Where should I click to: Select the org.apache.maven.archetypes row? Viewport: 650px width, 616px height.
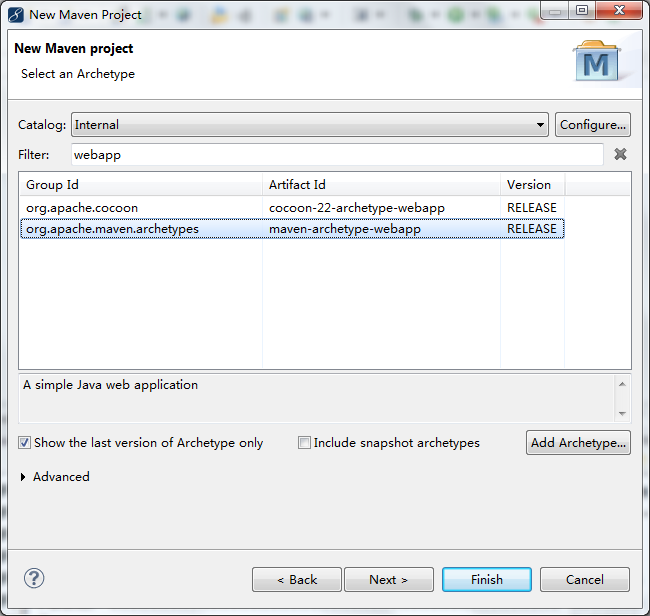[292, 229]
